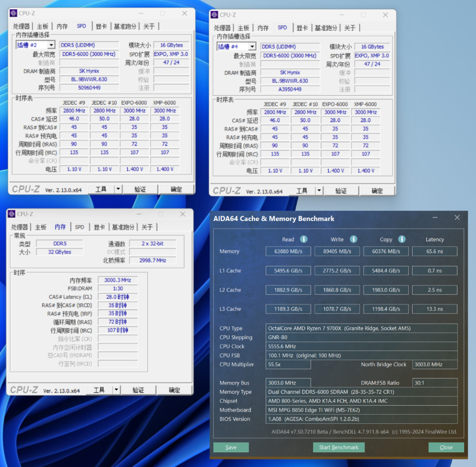The image size is (476, 467).
Task: Open 处理器 tab in the memory window
Action: (19, 227)
